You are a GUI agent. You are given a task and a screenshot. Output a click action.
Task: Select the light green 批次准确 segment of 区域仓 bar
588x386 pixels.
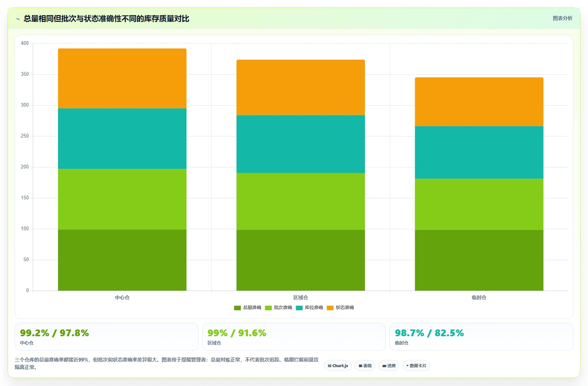[301, 201]
